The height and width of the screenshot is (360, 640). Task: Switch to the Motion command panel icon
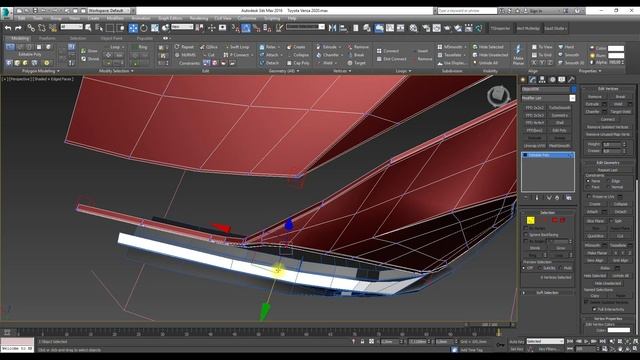click(x=552, y=80)
